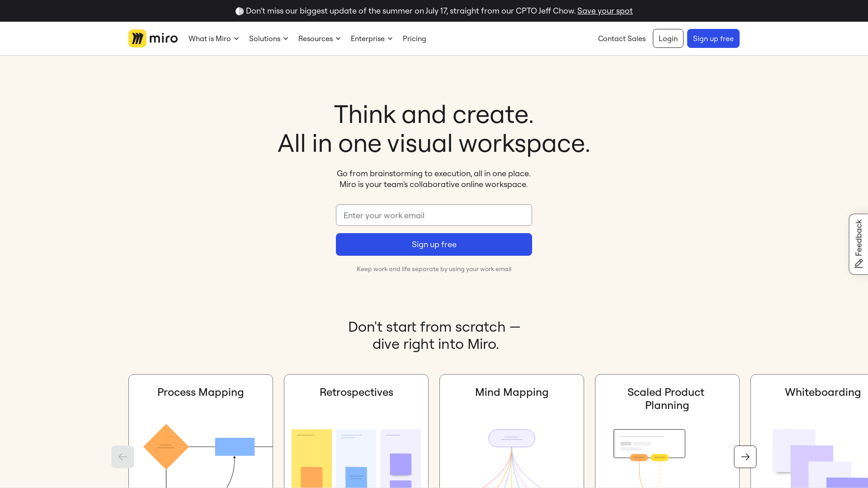This screenshot has width=868, height=488.
Task: Click 'Keep work and life separate' note
Action: click(434, 269)
